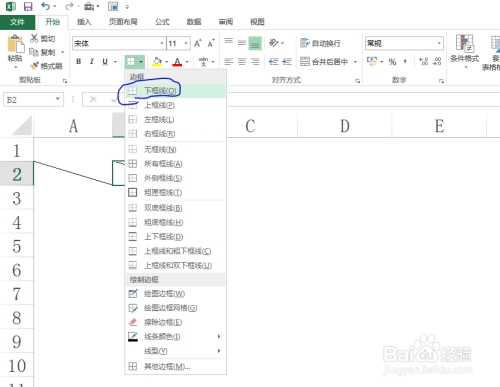The height and width of the screenshot is (387, 500).
Task: Open the font name dropdown 宋体
Action: tap(162, 43)
